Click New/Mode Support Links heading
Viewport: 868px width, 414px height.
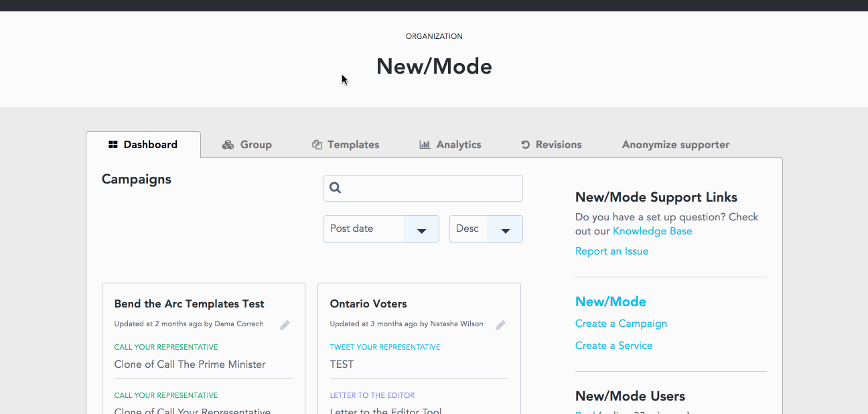coord(656,197)
